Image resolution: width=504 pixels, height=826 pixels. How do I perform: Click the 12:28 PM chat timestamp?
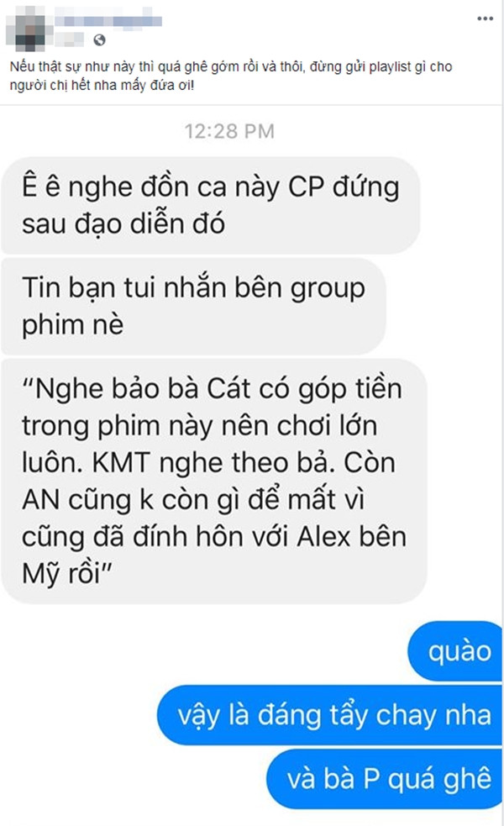point(229,131)
